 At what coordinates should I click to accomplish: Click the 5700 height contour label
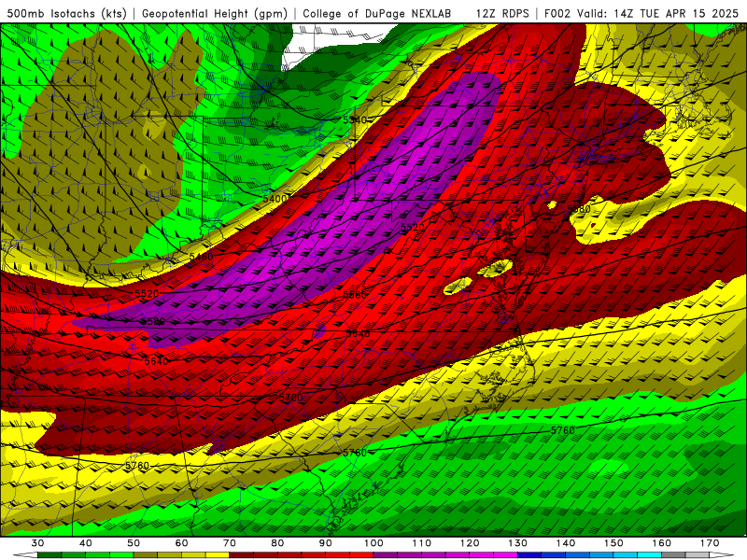coord(290,398)
